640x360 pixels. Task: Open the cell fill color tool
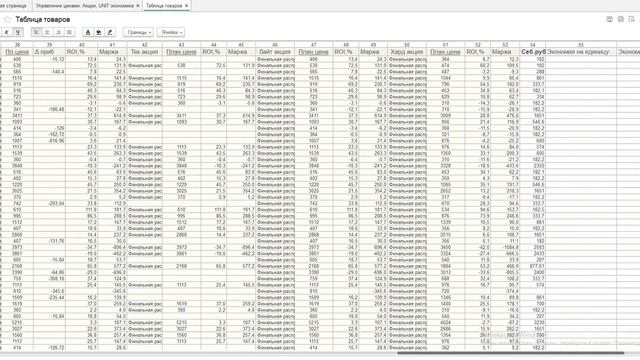pos(99,32)
